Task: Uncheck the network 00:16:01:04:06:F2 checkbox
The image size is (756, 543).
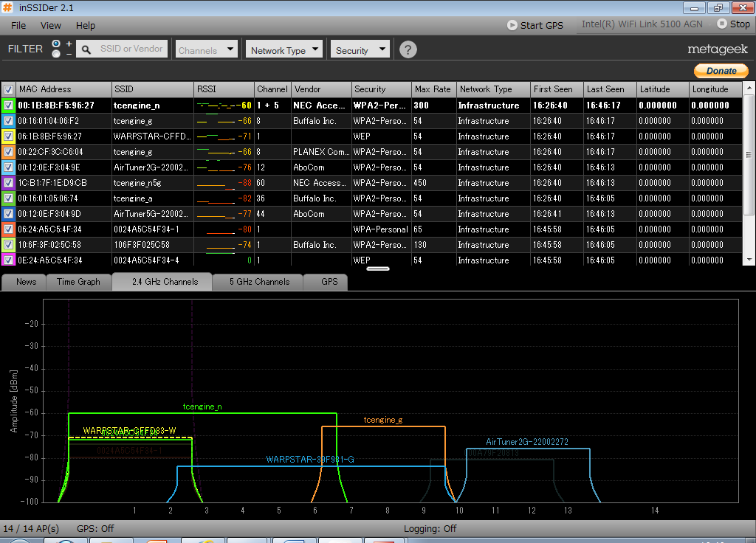Action: pos(8,121)
